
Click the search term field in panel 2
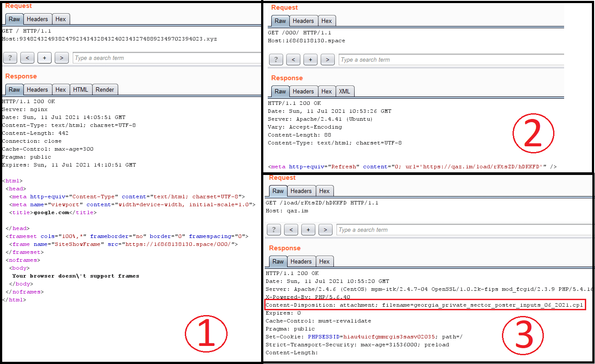[451, 59]
